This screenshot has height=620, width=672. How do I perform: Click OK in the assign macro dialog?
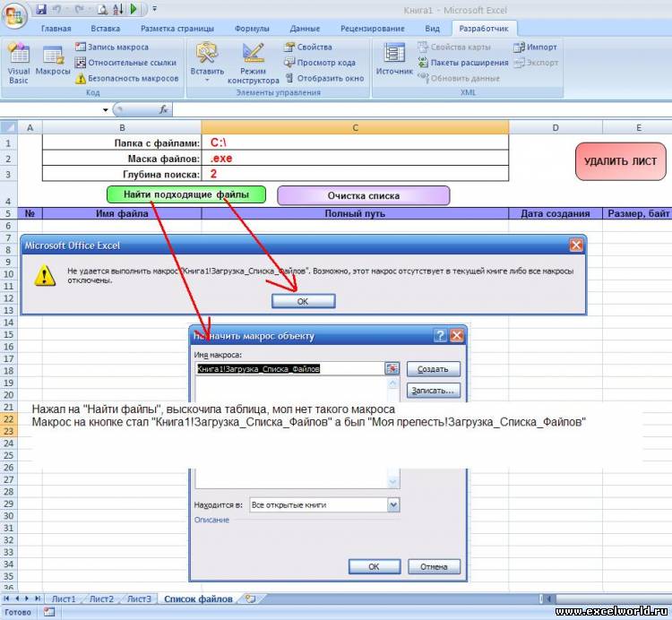[375, 566]
